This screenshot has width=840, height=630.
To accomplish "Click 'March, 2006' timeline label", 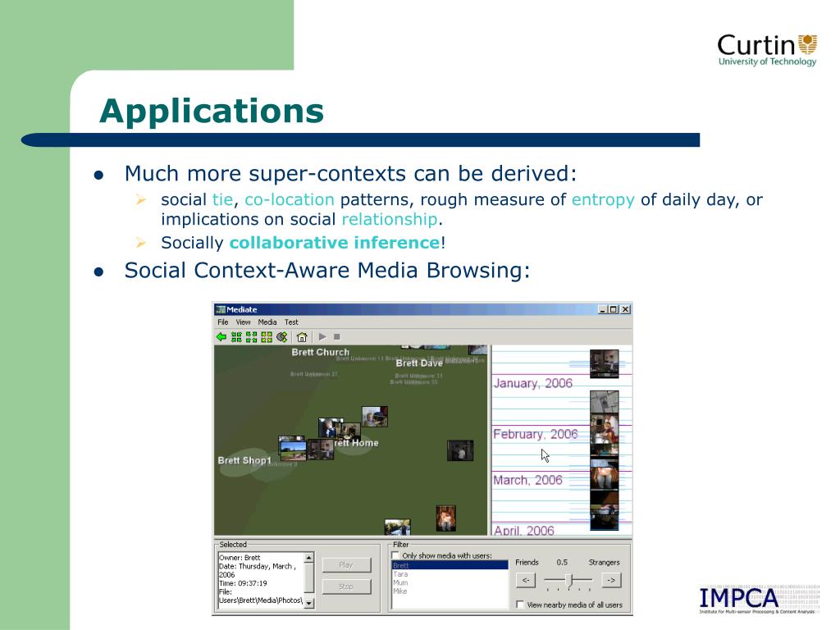I will click(527, 480).
